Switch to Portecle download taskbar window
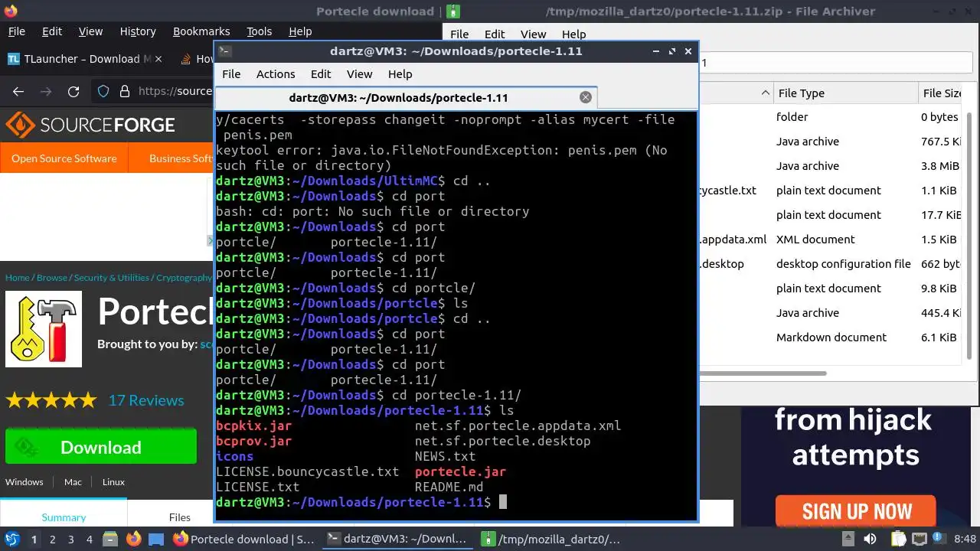This screenshot has width=980, height=551. click(244, 539)
